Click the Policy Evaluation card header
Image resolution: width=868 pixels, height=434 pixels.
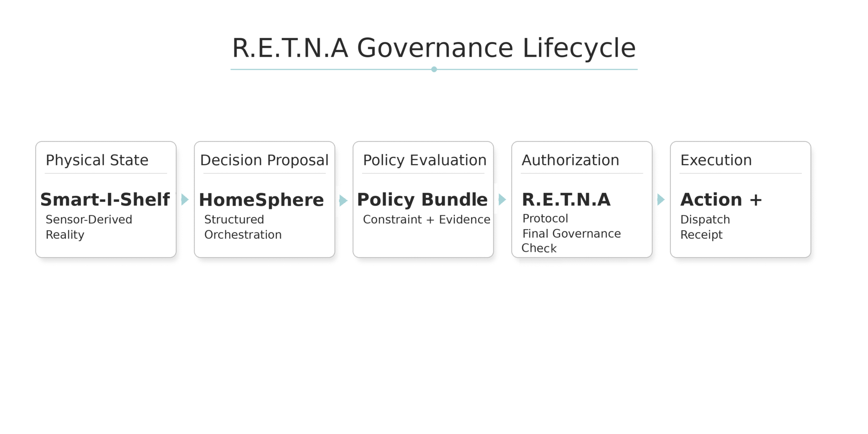425,160
